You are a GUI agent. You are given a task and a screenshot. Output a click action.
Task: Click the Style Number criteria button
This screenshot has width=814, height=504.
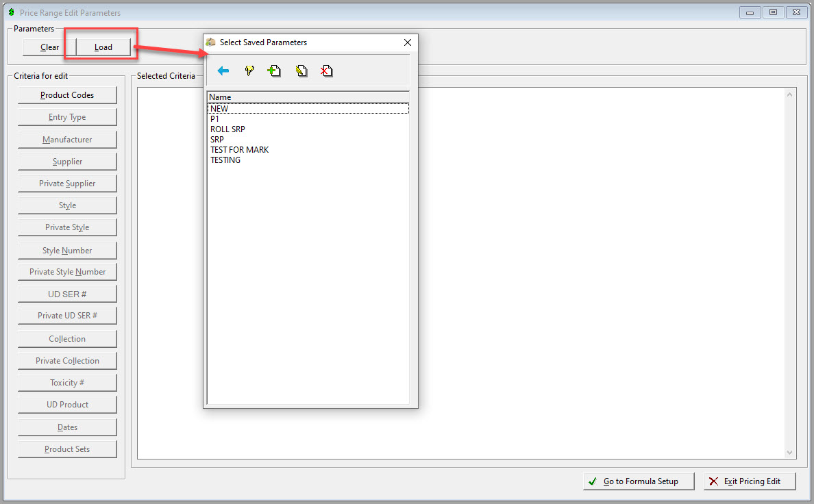[x=67, y=251]
